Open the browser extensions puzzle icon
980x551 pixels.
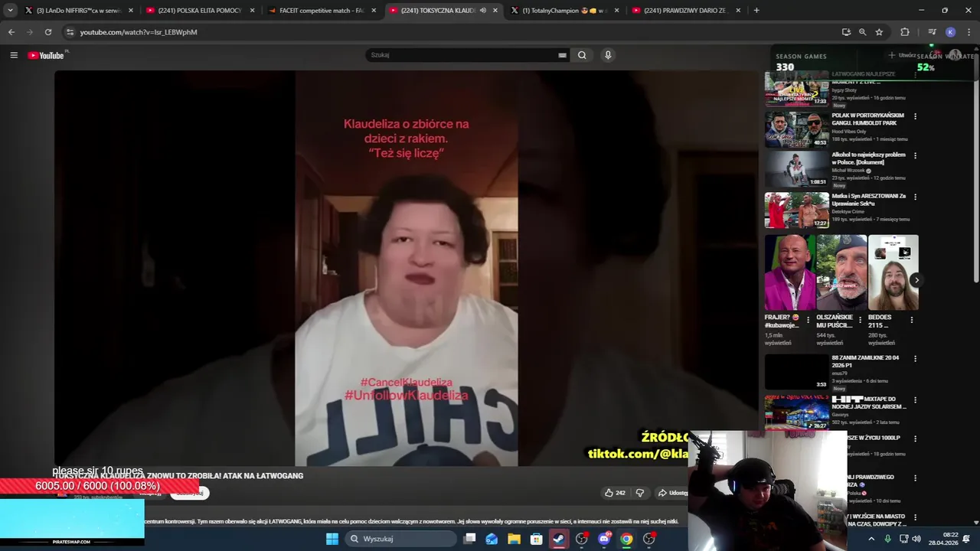[x=905, y=32]
